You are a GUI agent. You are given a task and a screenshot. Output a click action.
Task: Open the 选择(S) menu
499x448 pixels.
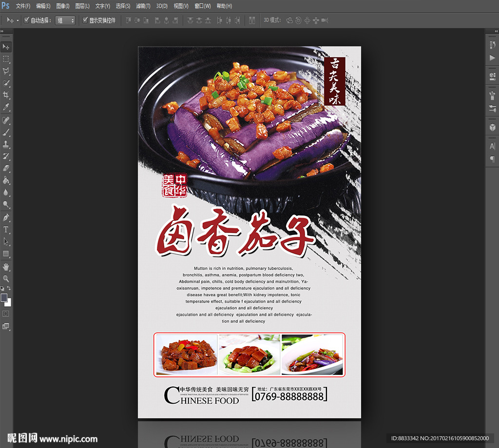click(123, 6)
